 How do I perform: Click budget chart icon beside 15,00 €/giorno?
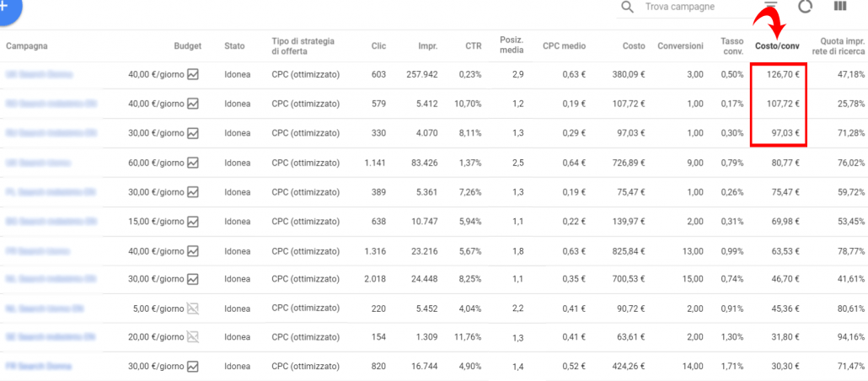(193, 222)
